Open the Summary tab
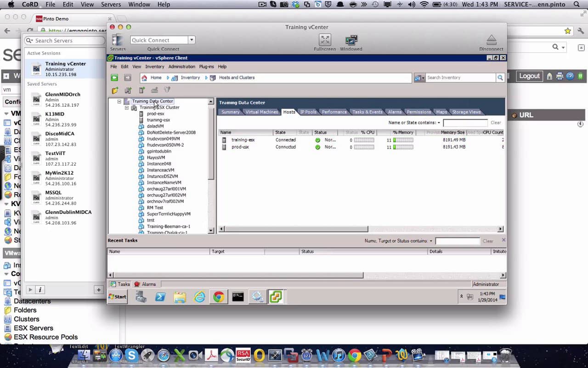The width and height of the screenshot is (588, 368). [x=230, y=112]
